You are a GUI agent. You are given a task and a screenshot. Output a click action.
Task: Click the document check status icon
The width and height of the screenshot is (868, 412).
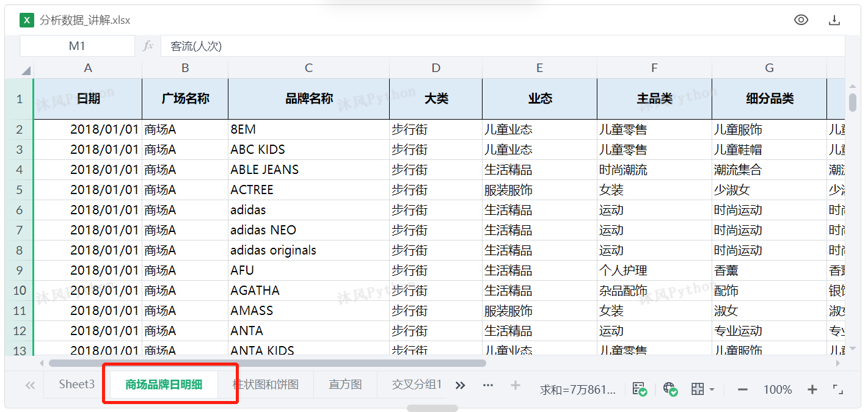pos(640,389)
